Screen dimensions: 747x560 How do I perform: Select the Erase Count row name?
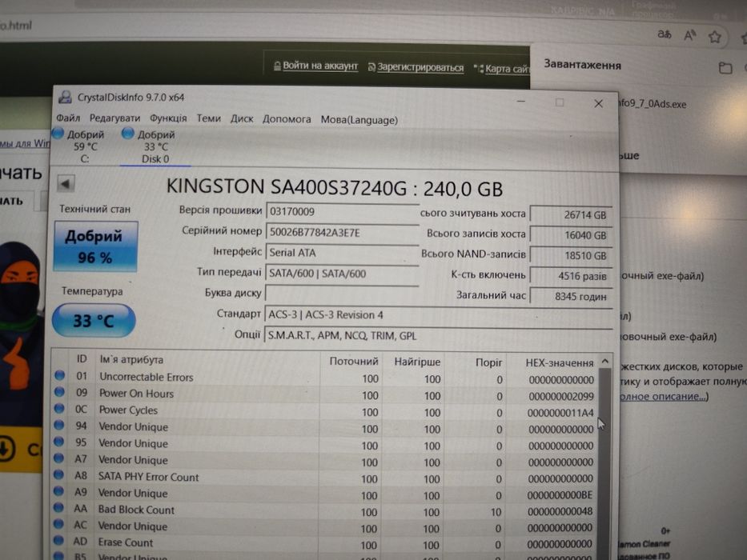125,542
